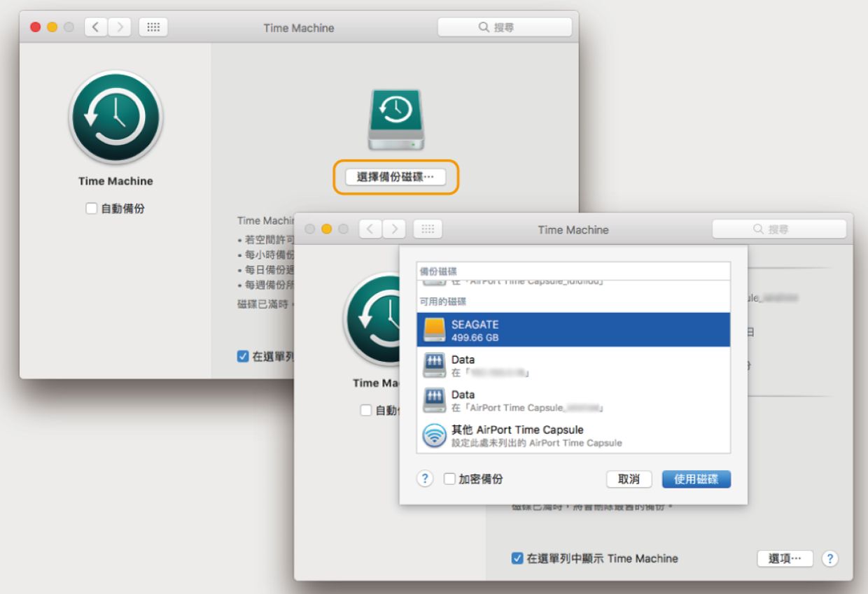Toggle the 加密備份 checkbox
868x594 pixels.
[x=449, y=479]
